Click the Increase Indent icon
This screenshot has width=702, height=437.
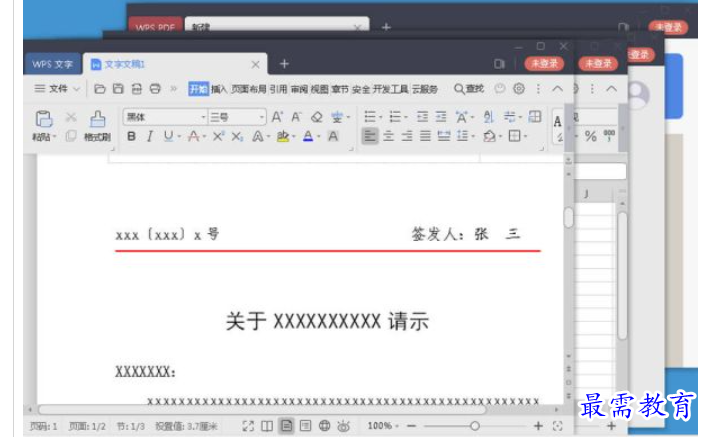441,117
